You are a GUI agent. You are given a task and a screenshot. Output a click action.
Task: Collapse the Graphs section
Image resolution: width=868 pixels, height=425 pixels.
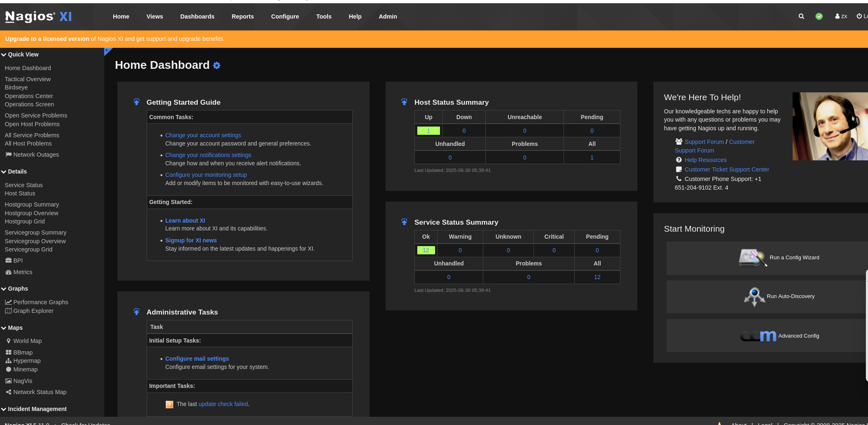pos(14,289)
